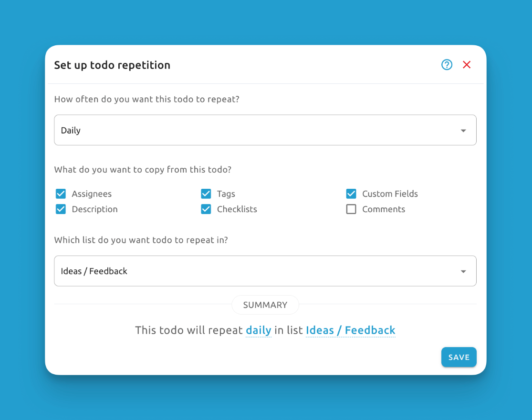Open the help question-mark icon
The height and width of the screenshot is (420, 532).
click(x=447, y=65)
